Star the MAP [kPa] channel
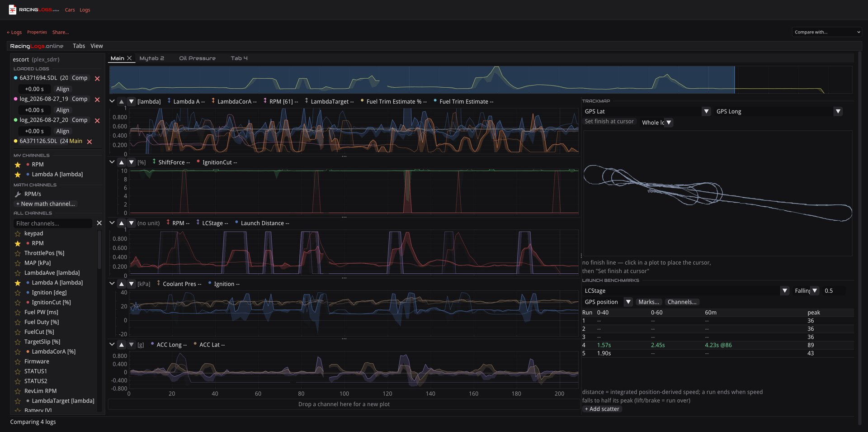Screen dimensions: 868x432 coord(18,263)
